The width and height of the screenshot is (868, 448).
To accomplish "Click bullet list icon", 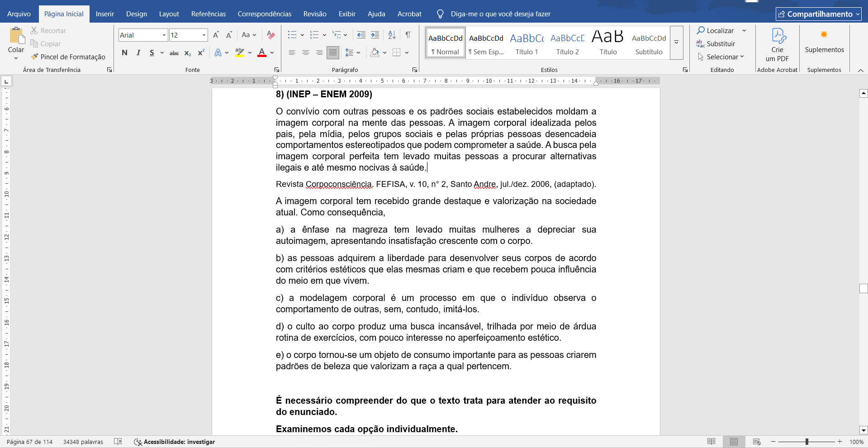I will (x=292, y=35).
